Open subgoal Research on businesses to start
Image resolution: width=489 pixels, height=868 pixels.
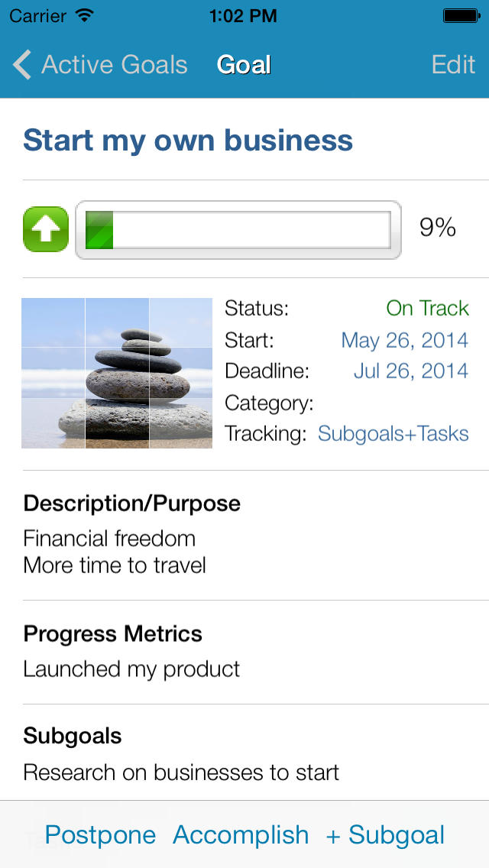tap(181, 772)
